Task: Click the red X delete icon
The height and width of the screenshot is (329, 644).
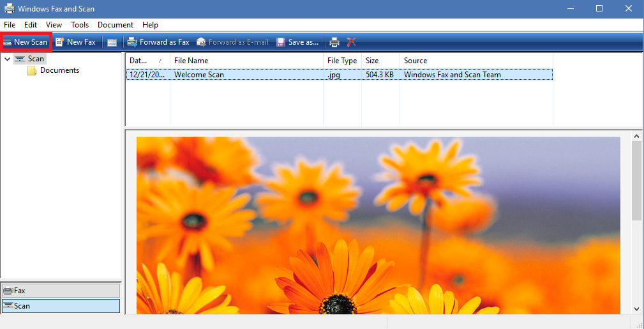Action: [x=351, y=42]
